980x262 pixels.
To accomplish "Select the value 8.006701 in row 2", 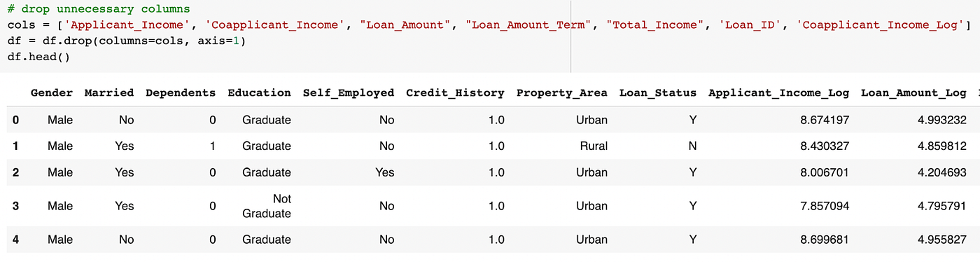I will (824, 172).
